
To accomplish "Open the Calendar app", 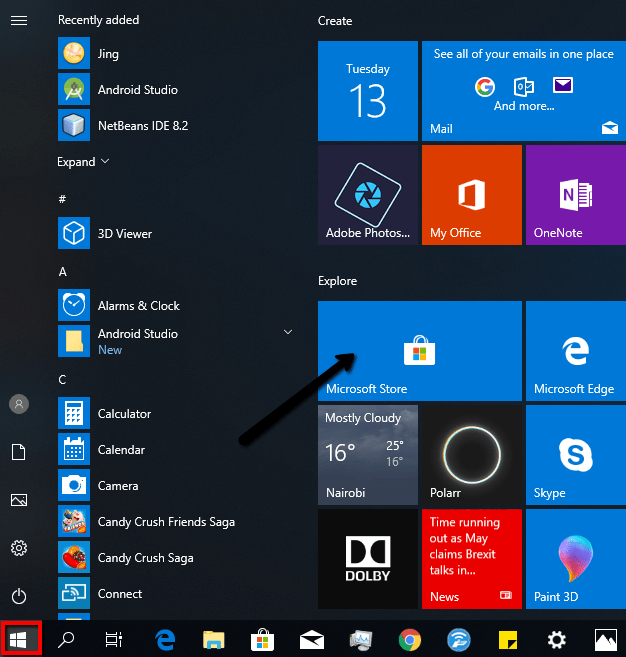I will (176, 449).
